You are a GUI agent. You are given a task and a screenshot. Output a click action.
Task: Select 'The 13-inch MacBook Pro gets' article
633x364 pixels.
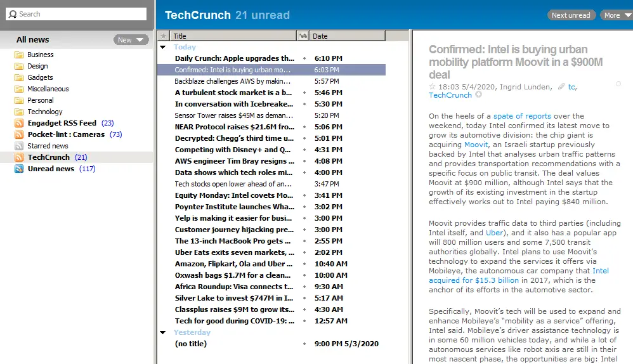[x=271, y=241]
